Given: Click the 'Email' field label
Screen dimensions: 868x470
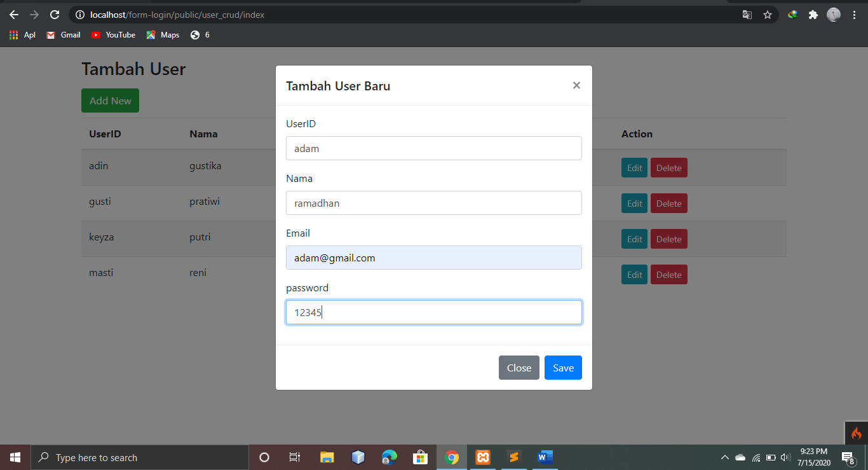Looking at the screenshot, I should [298, 233].
